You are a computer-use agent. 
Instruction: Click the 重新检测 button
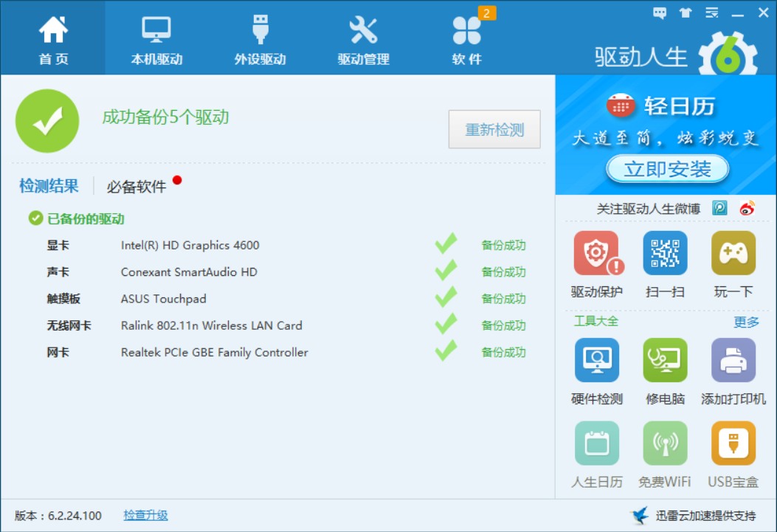tap(494, 129)
